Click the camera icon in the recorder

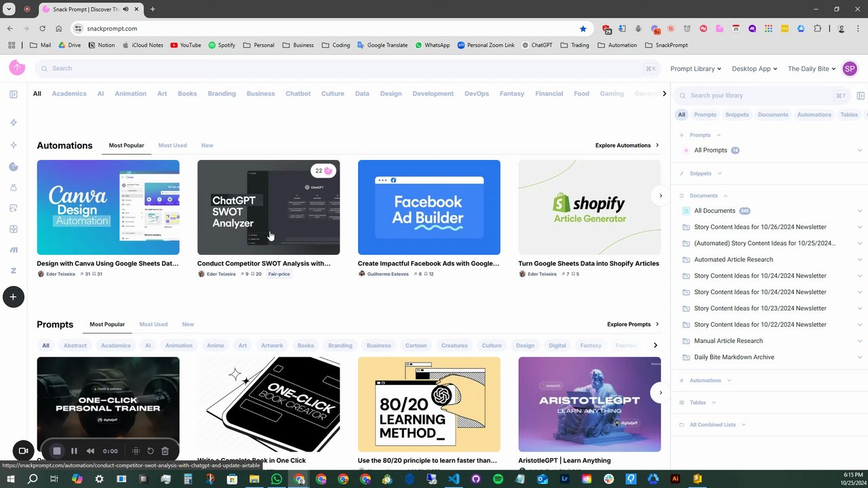[23, 451]
